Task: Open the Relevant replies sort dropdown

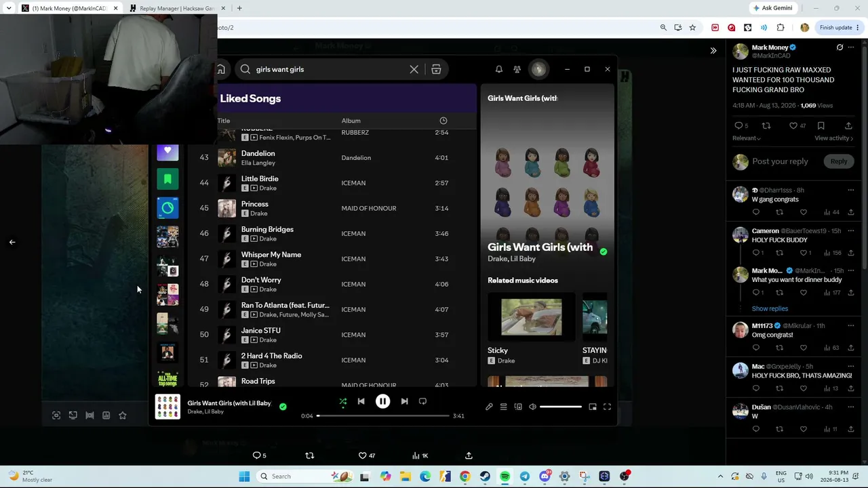Action: 747,138
